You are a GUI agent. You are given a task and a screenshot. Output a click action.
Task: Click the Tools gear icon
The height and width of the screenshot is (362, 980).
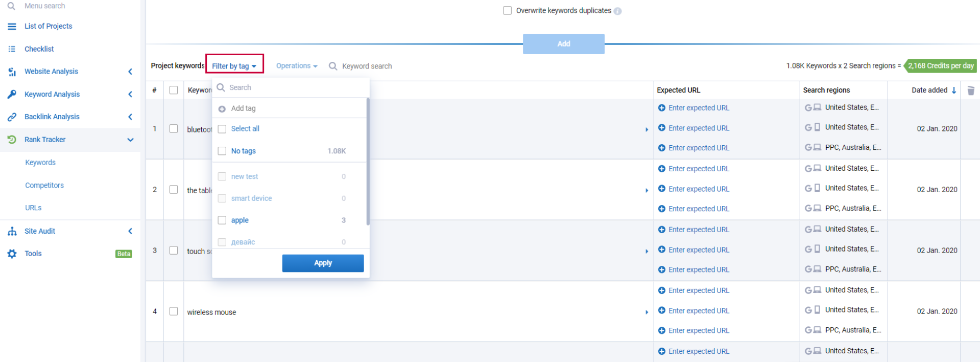(12, 254)
